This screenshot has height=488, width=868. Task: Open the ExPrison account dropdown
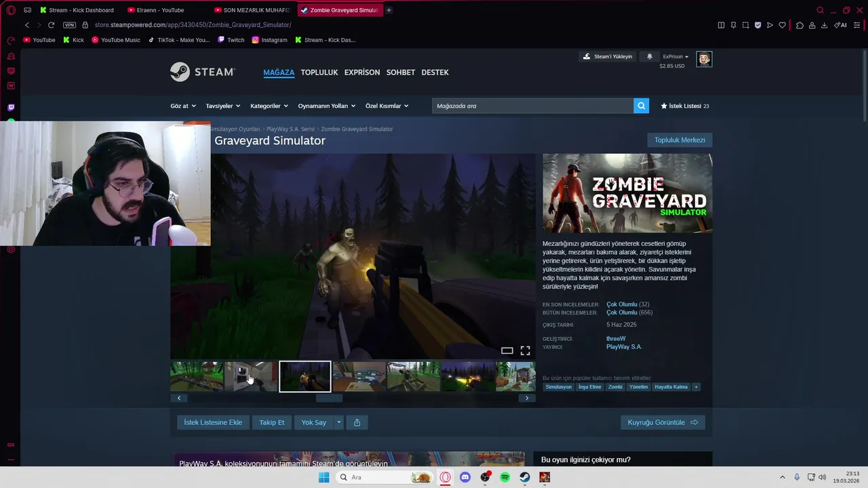click(x=675, y=56)
